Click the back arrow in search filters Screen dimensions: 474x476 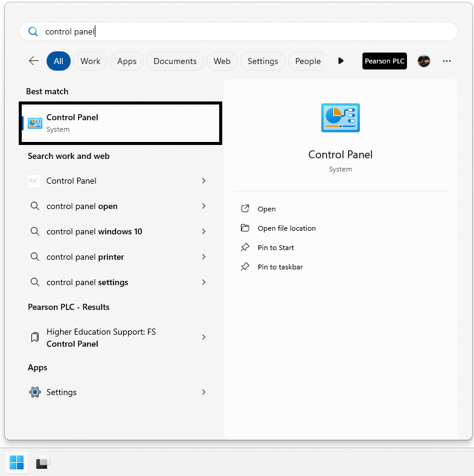pyautogui.click(x=34, y=61)
